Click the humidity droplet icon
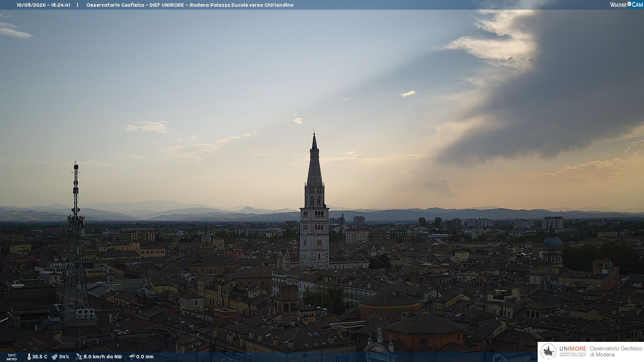Image resolution: width=644 pixels, height=362 pixels. tap(54, 357)
